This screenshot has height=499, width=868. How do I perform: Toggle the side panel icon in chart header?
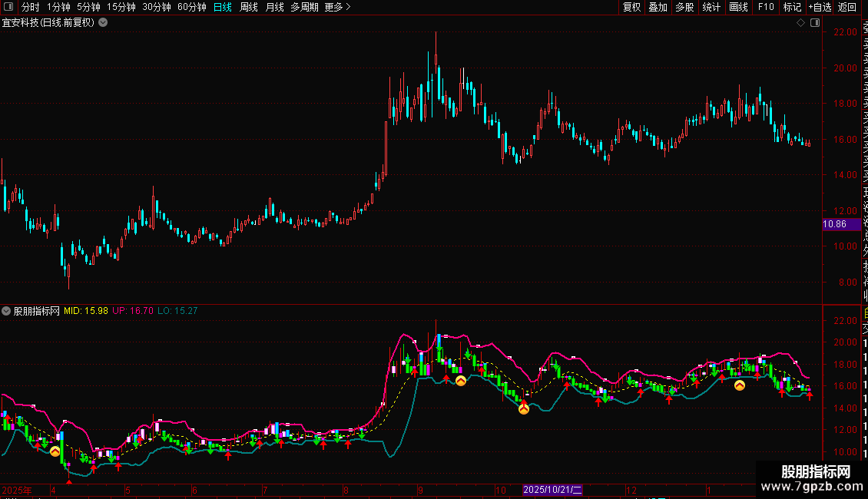coord(815,23)
